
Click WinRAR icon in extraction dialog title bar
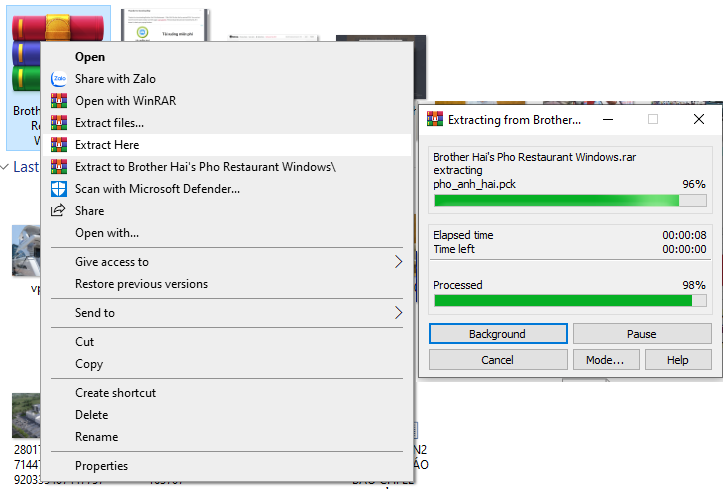point(435,119)
